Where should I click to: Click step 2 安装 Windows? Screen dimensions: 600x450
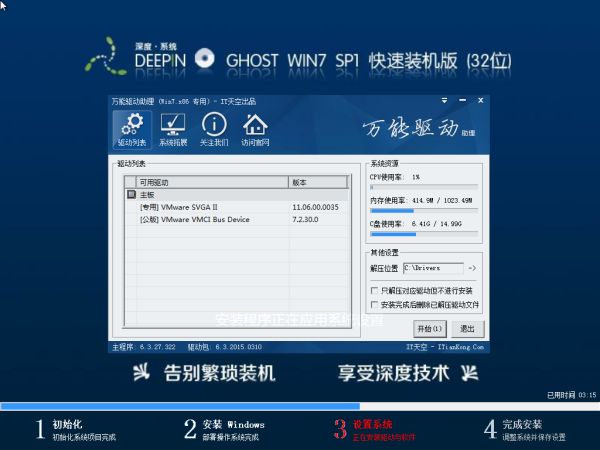[x=225, y=430]
